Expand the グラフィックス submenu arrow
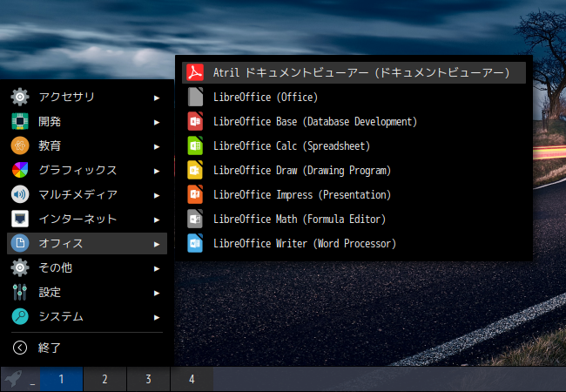This screenshot has width=566, height=392. point(156,171)
